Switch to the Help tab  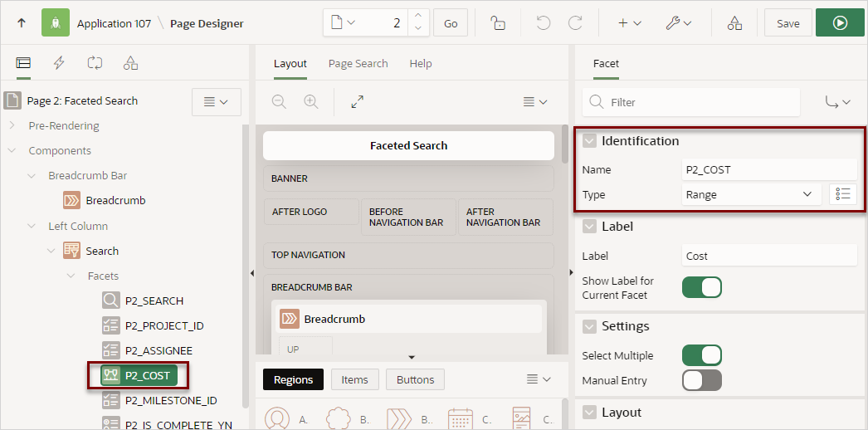pos(421,63)
